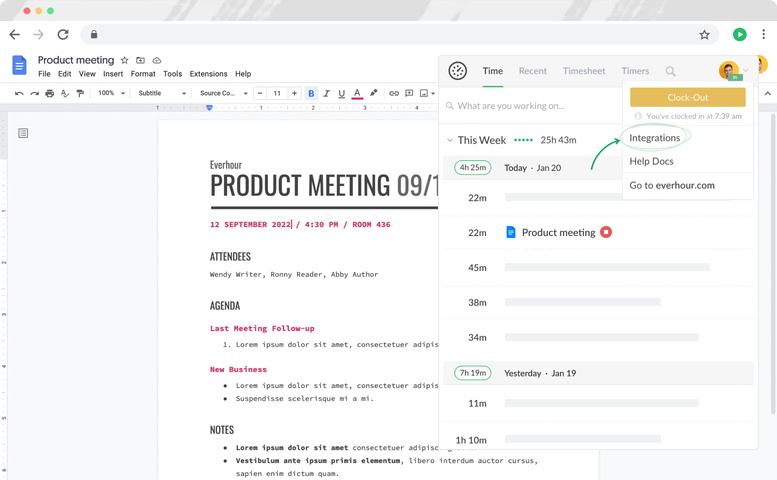Screen dimensions: 777x480
Task: Click the text color icon
Action: pos(357,93)
